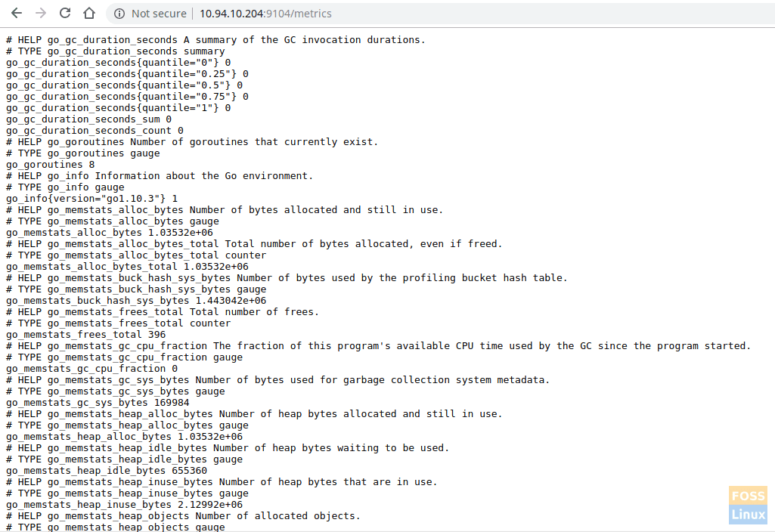Open site information info icon
Viewport: 775px width, 532px height.
coord(119,14)
